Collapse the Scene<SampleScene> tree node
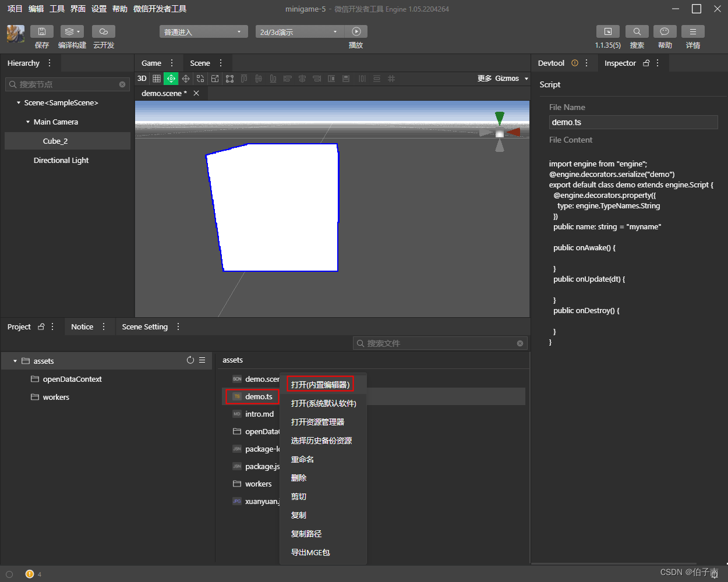The height and width of the screenshot is (582, 728). (19, 102)
